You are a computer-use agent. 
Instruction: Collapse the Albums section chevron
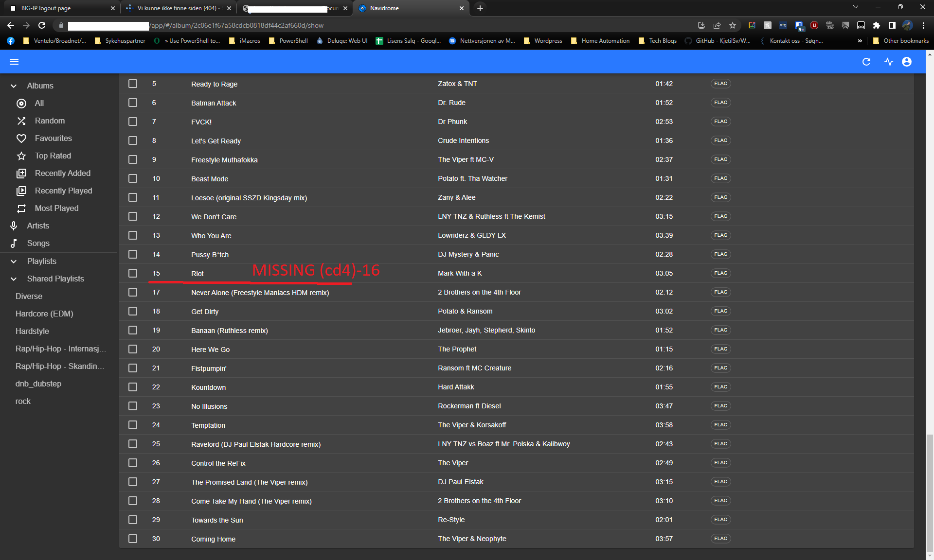click(x=14, y=86)
